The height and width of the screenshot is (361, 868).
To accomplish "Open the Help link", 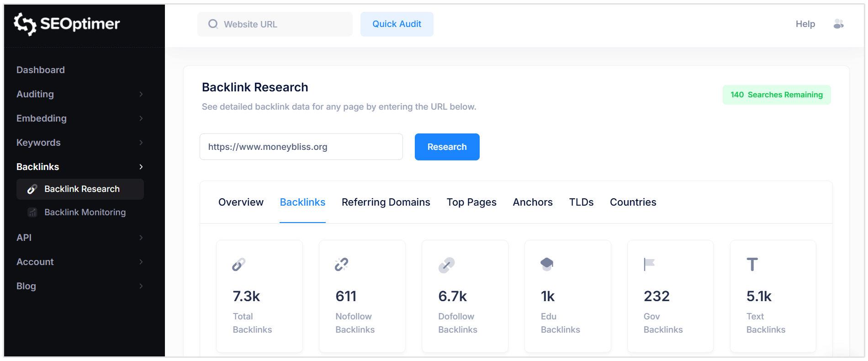I will 805,24.
